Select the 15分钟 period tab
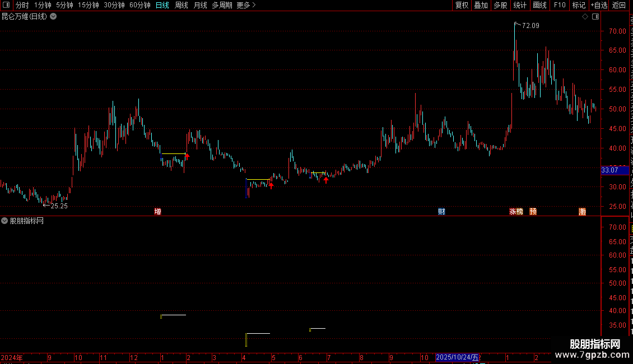Viewport: 633px width, 364px height. 89,5
